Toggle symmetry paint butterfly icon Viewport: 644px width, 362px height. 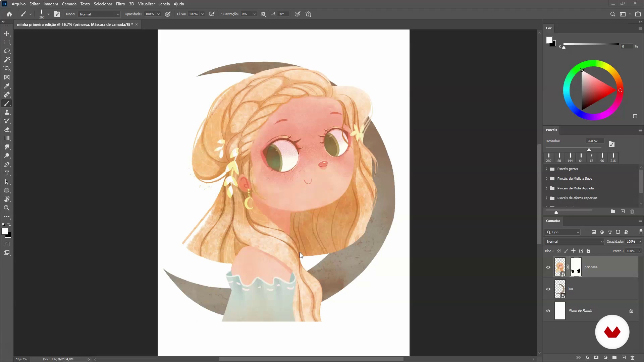pos(309,14)
